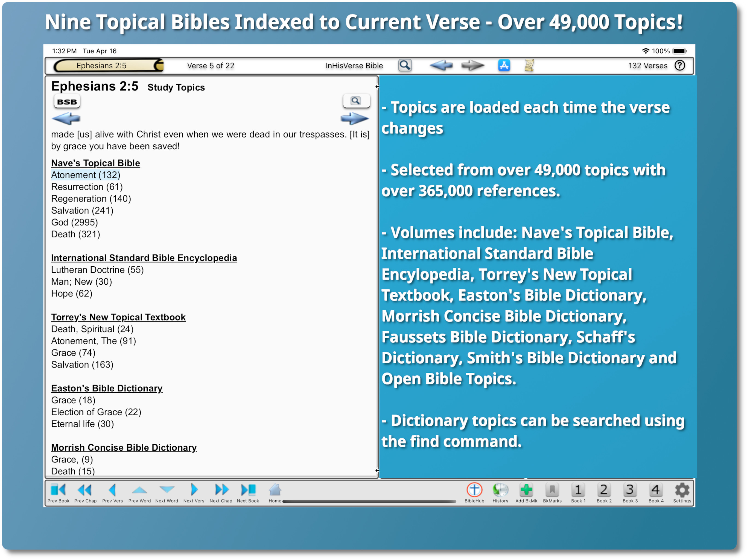Switch to Book 4

pos(656,493)
